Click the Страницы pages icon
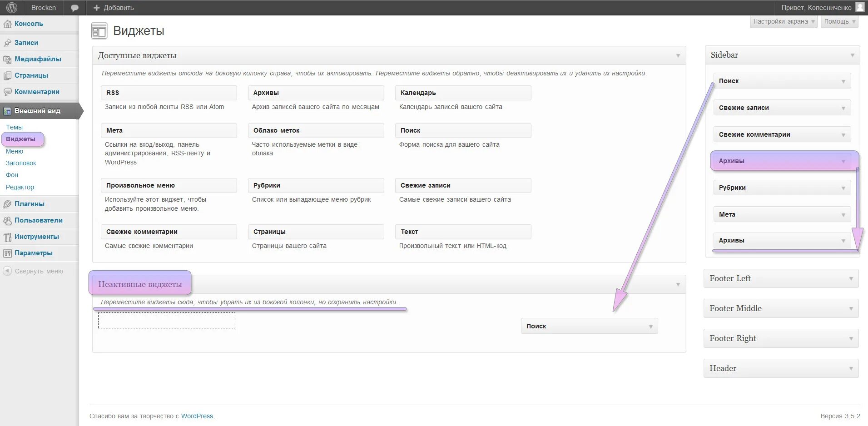 (x=7, y=75)
